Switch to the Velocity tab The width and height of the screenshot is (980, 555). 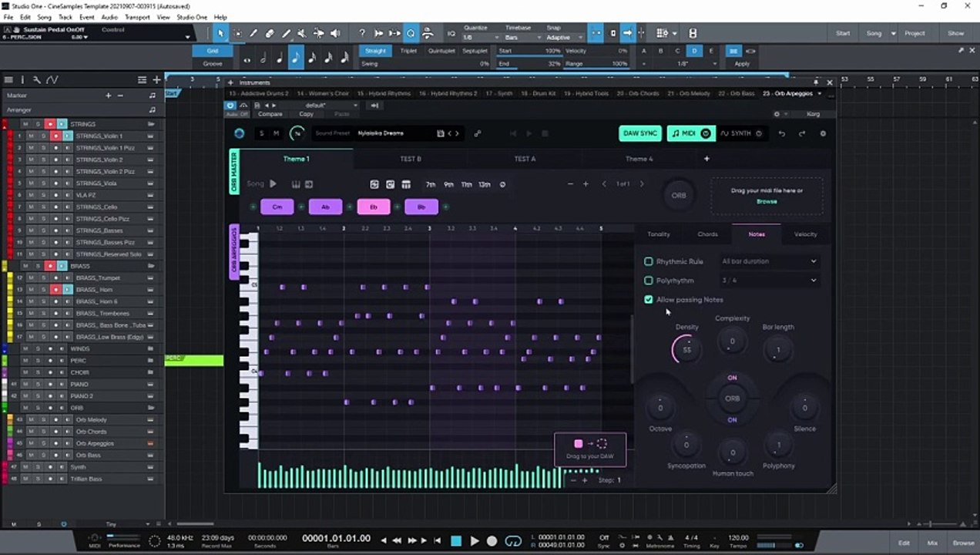click(x=805, y=234)
